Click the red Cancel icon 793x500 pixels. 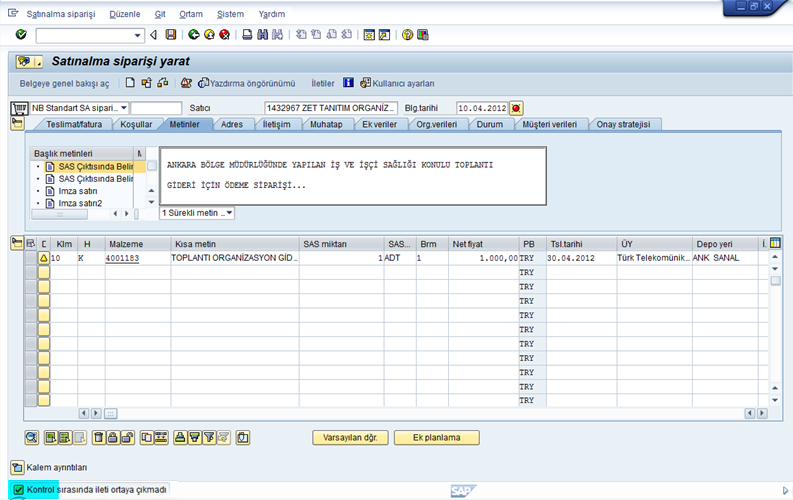[x=225, y=34]
